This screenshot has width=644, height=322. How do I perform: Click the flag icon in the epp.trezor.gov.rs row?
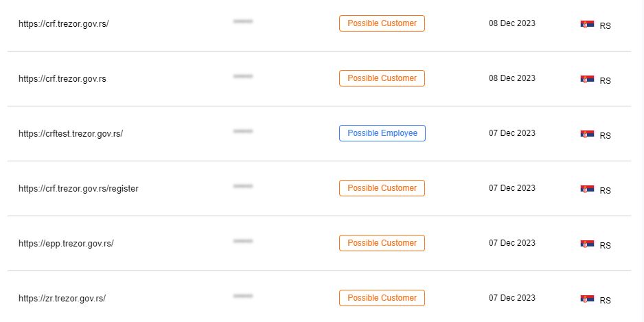click(x=587, y=244)
